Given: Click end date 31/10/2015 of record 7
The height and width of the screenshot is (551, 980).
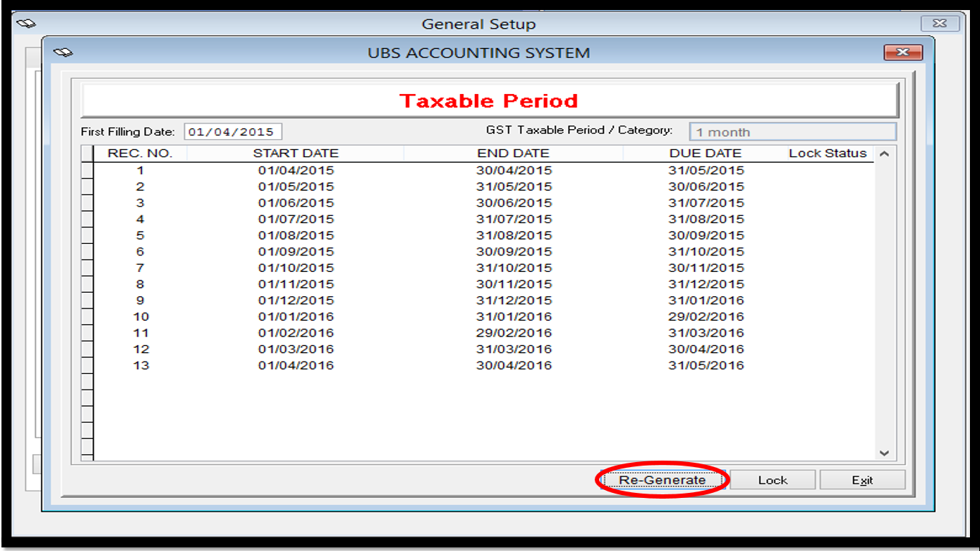Looking at the screenshot, I should (x=514, y=268).
